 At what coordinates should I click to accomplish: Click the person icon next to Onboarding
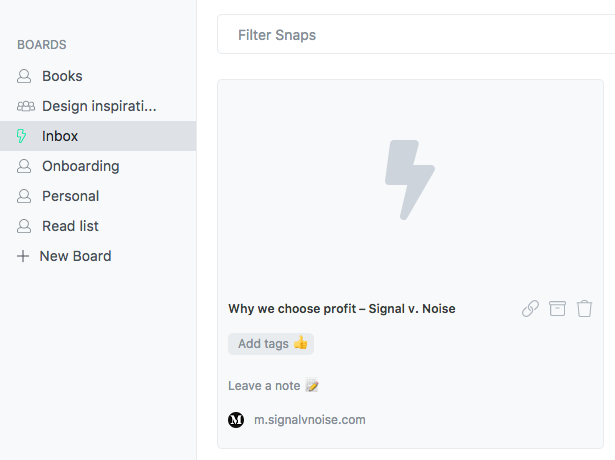pos(24,166)
